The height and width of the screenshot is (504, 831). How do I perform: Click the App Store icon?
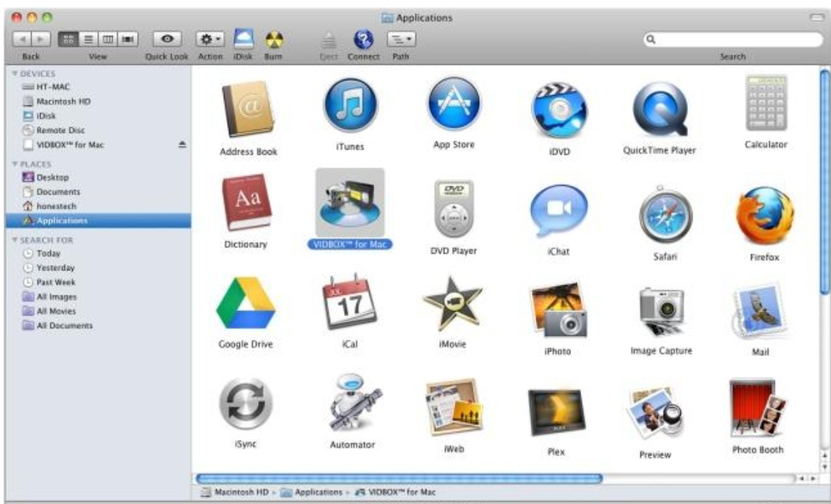tap(454, 104)
